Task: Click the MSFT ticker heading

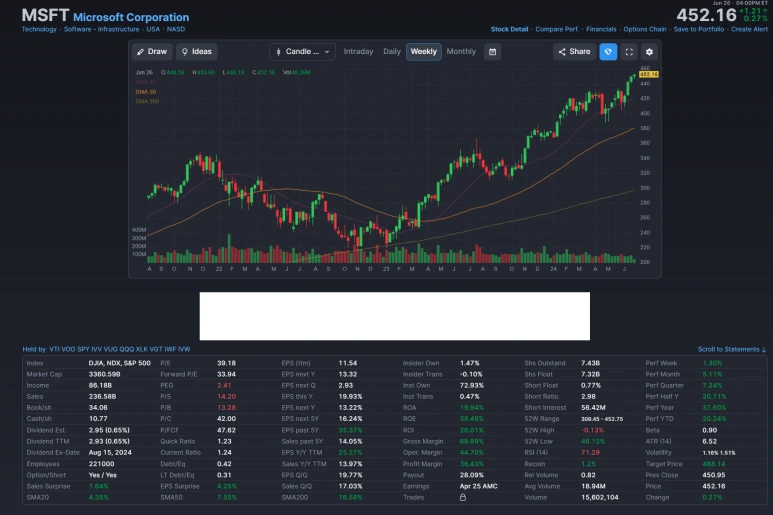Action: point(45,15)
